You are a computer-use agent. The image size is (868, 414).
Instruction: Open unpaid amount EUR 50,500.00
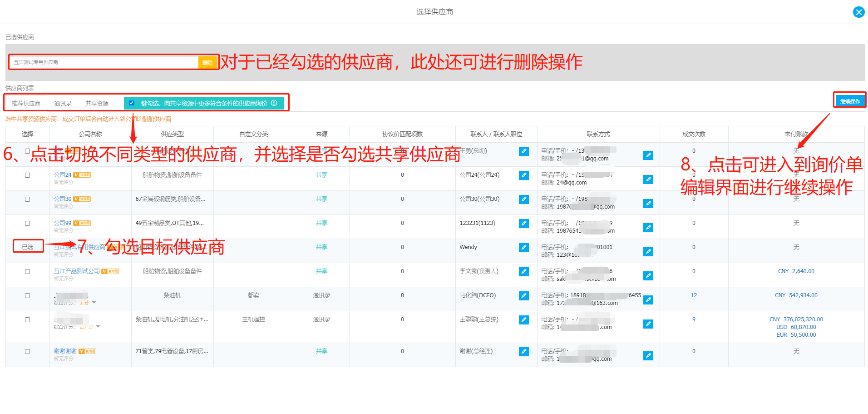pos(796,335)
